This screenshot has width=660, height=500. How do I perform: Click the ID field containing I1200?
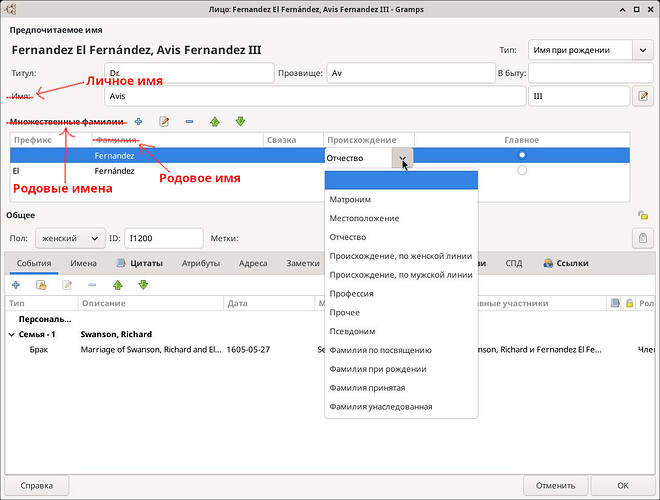pos(164,238)
